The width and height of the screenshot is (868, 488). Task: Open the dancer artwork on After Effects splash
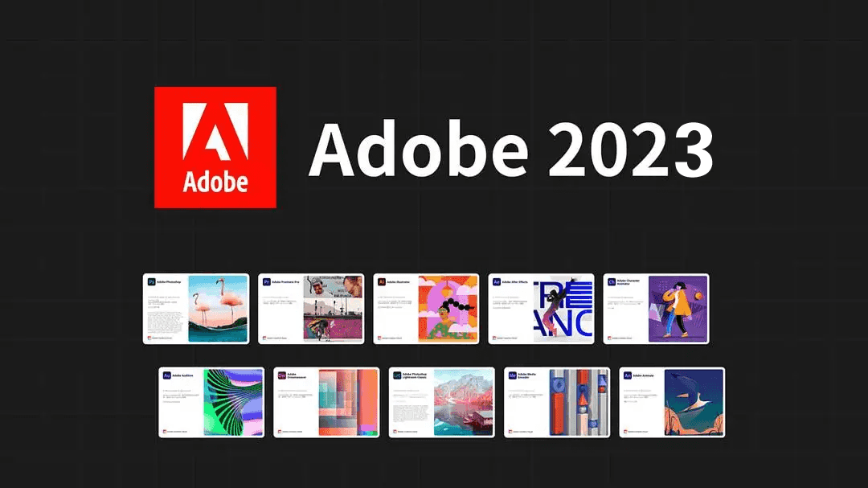[x=563, y=309]
